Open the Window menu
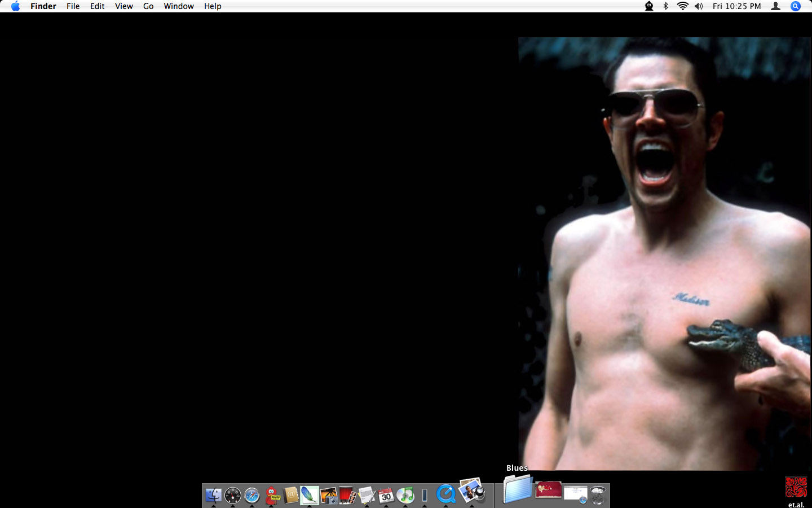 tap(179, 6)
